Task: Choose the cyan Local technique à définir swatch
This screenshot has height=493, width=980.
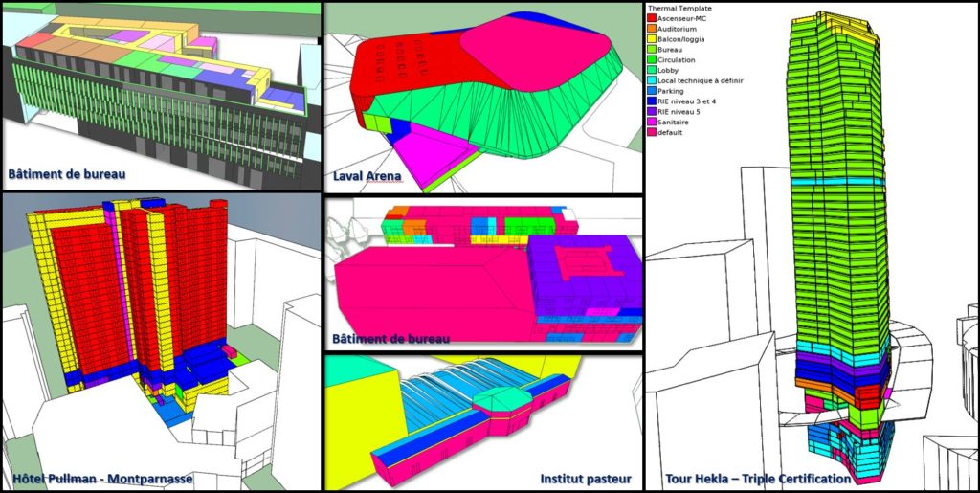Action: pos(652,81)
